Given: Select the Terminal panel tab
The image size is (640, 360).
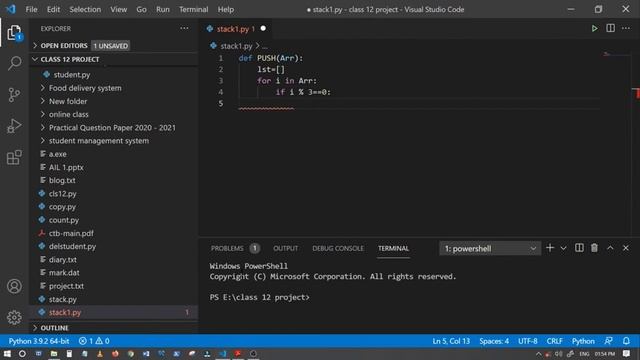Looking at the screenshot, I should click(x=393, y=248).
